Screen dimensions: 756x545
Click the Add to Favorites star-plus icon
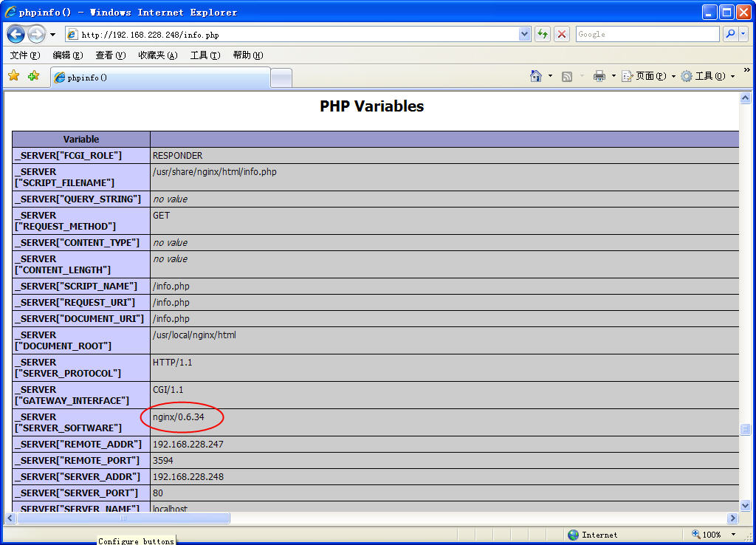(x=33, y=76)
